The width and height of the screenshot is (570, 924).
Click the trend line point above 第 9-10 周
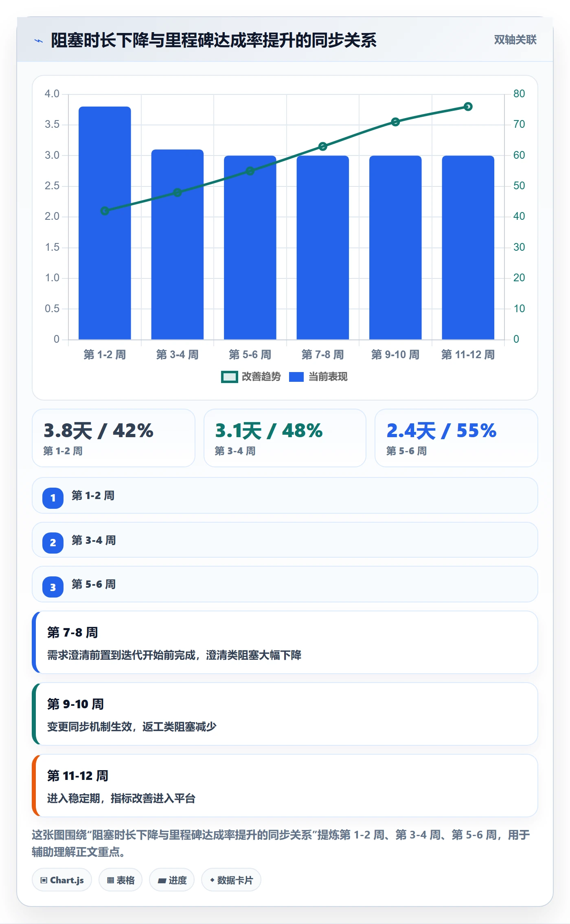395,122
